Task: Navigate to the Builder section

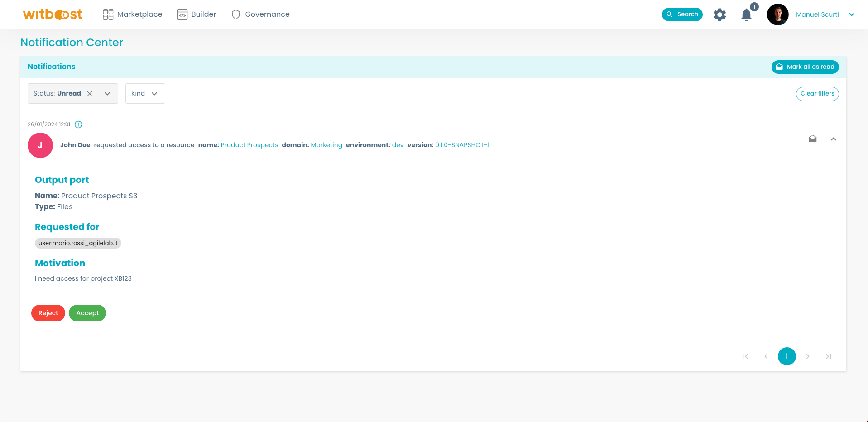Action: pos(197,14)
